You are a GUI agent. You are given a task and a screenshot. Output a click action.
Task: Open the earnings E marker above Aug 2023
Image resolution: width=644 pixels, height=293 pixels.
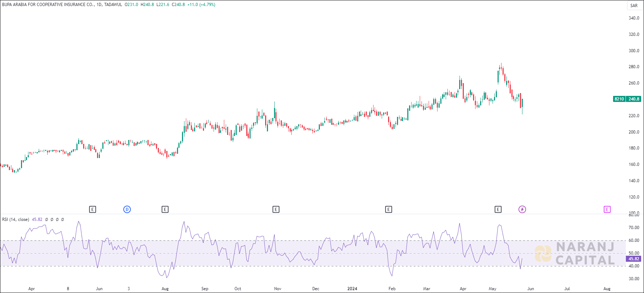pos(165,210)
